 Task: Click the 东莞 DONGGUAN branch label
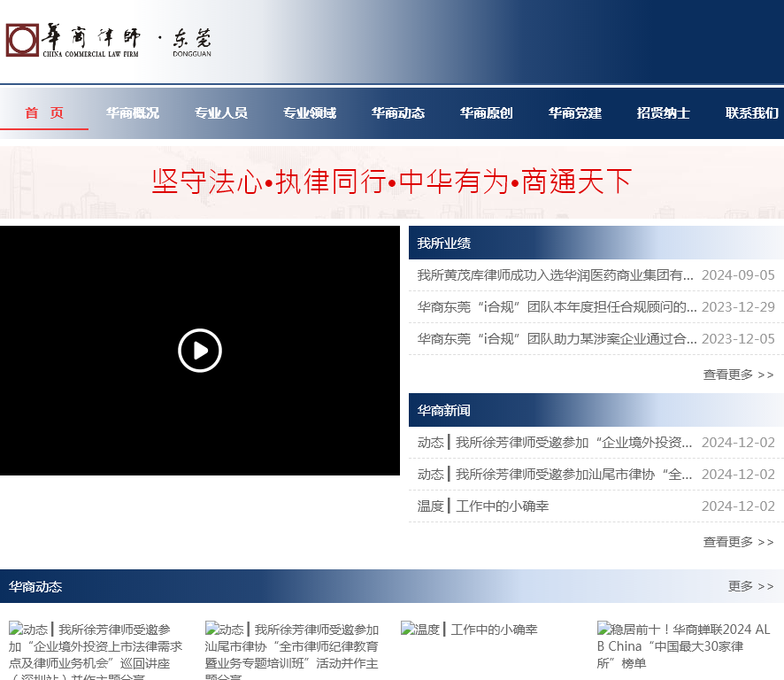point(192,42)
